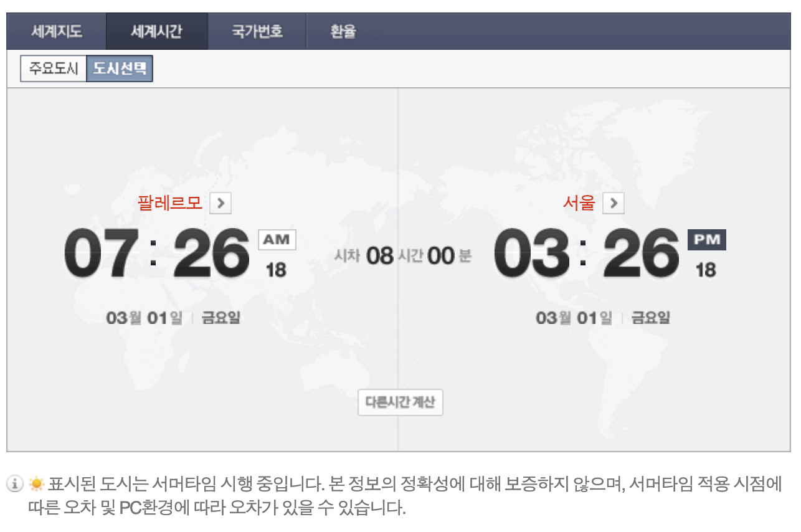Viewport: 801px width, 532px height.
Task: Switch to the 국가번호 tab
Action: [257, 31]
